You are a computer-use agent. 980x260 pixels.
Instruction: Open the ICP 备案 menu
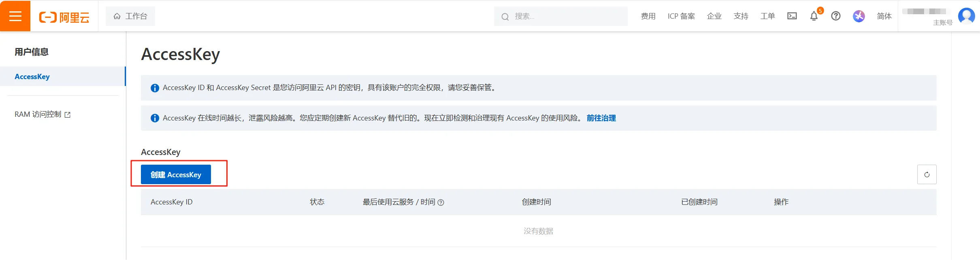[x=681, y=16]
